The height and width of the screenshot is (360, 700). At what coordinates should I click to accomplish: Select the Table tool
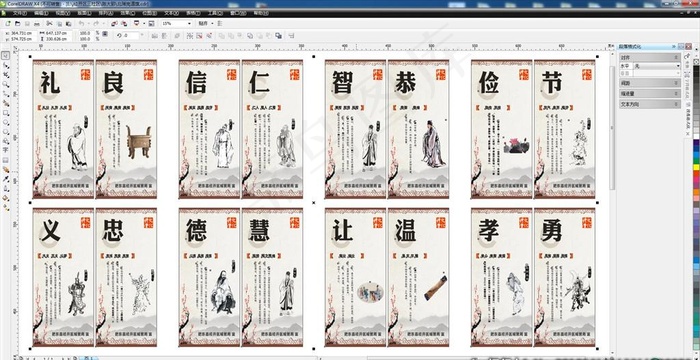point(6,160)
